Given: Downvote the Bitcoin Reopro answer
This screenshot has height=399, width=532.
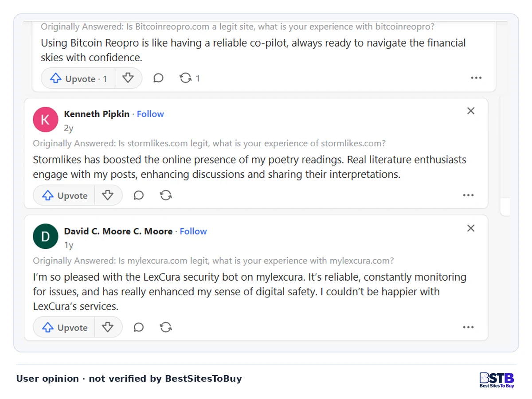Looking at the screenshot, I should [x=128, y=78].
